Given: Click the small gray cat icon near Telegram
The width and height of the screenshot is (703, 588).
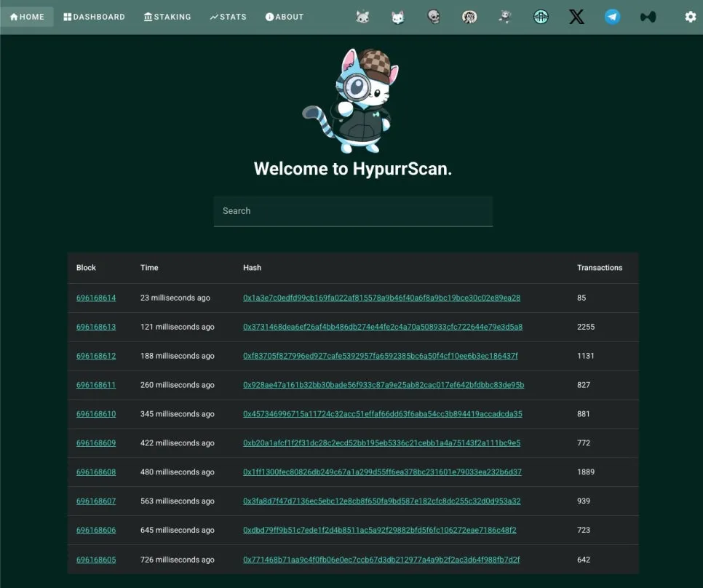Looking at the screenshot, I should coord(505,17).
